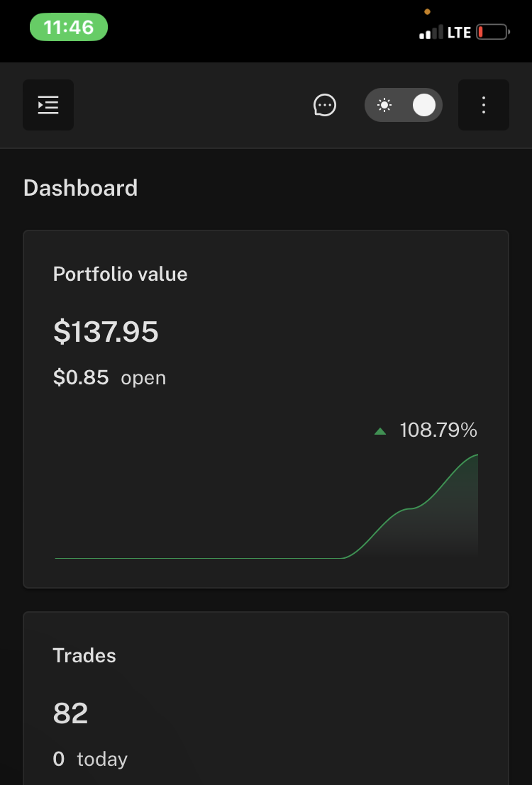
Task: Click the white knob of theme toggle
Action: (x=423, y=105)
